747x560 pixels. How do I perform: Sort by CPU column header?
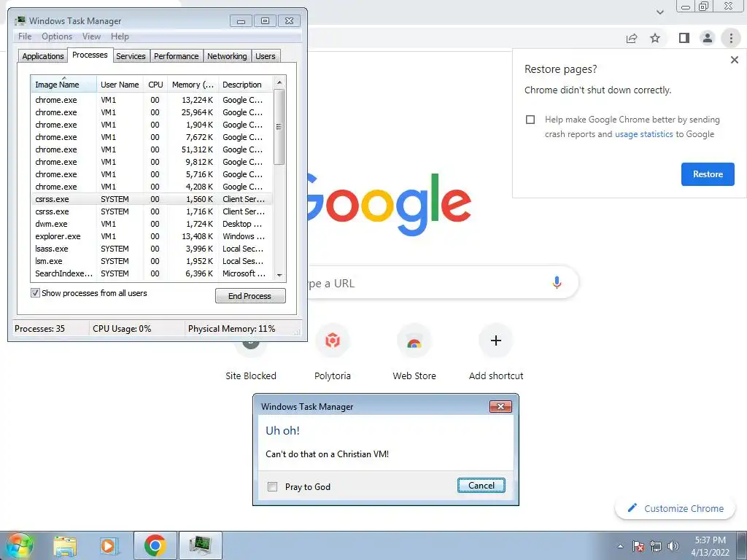pos(155,85)
